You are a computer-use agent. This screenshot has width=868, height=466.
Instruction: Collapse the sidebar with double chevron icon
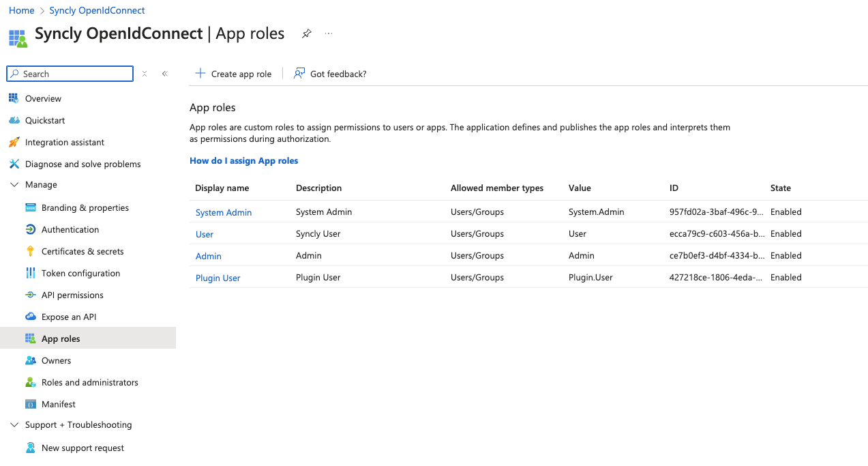pos(164,74)
